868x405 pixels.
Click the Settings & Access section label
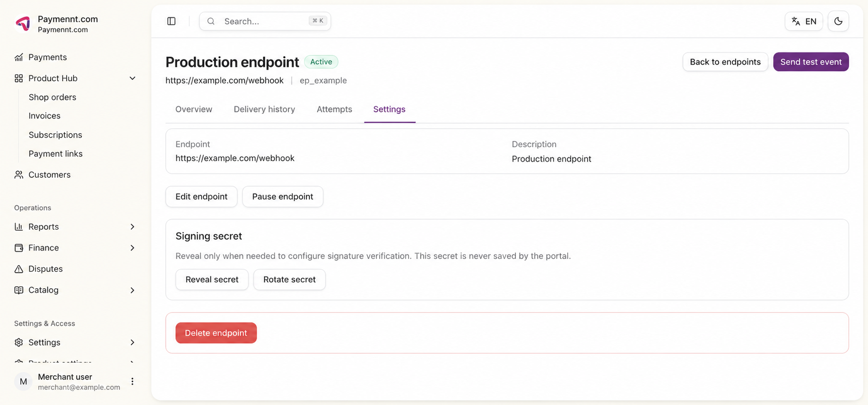pyautogui.click(x=44, y=324)
